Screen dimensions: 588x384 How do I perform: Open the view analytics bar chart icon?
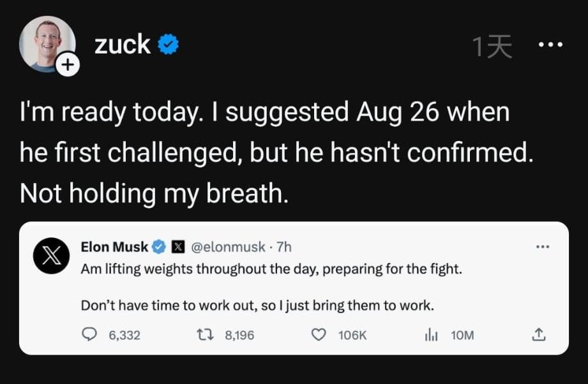tap(431, 334)
